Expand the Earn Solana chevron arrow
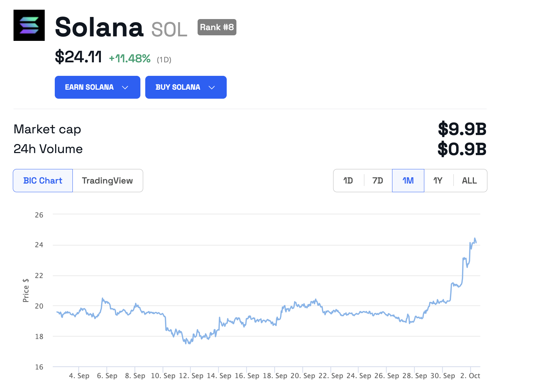 coord(125,88)
